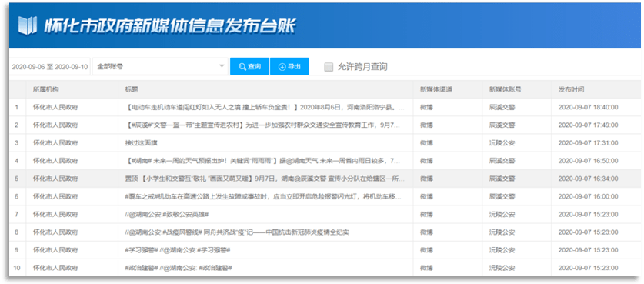Open the 全部账号 account dropdown
This screenshot has height=284, width=644.
(x=160, y=66)
